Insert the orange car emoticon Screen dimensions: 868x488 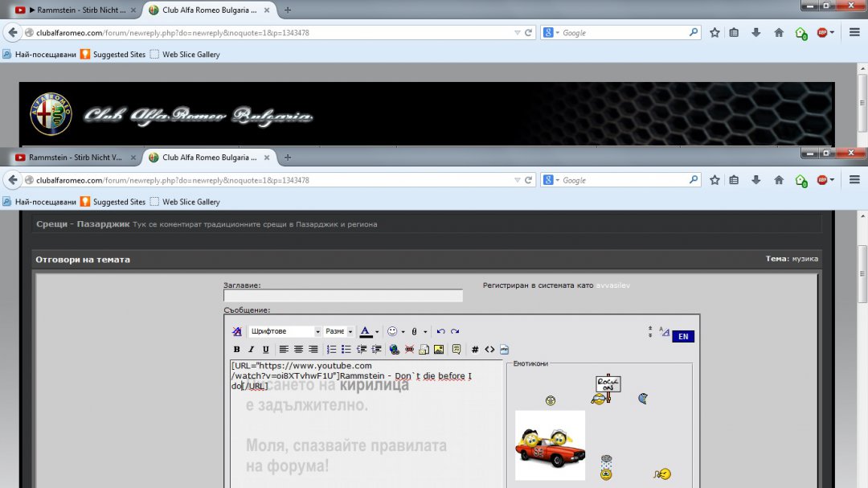[550, 445]
